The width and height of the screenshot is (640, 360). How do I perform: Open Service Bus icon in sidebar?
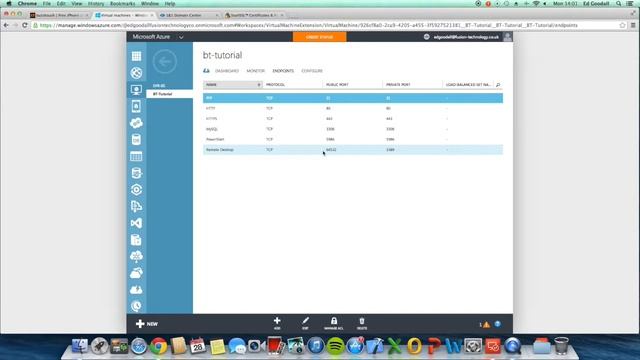[x=136, y=206]
